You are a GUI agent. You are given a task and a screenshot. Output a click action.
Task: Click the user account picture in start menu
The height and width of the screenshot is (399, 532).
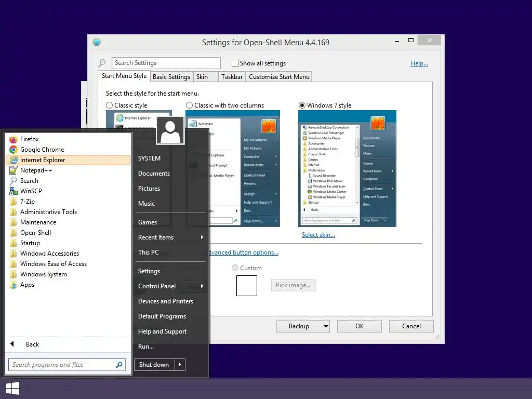[170, 130]
